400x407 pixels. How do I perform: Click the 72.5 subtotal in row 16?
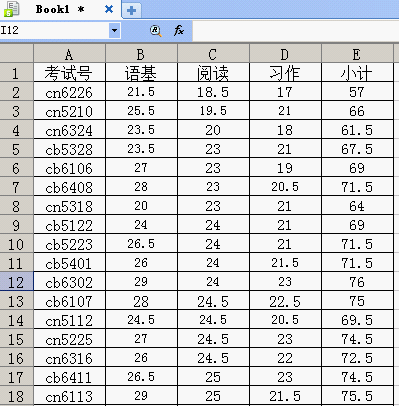click(x=357, y=357)
